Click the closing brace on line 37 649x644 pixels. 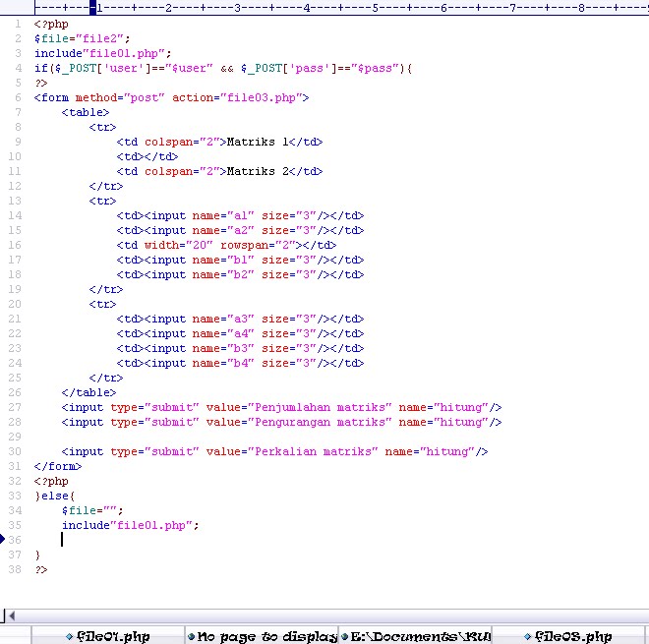pyautogui.click(x=37, y=555)
